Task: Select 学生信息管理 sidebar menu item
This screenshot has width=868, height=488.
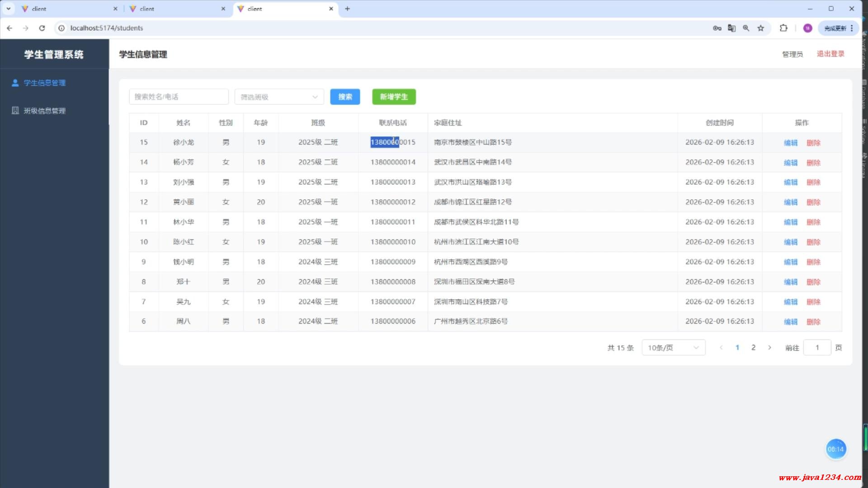Action: point(44,83)
